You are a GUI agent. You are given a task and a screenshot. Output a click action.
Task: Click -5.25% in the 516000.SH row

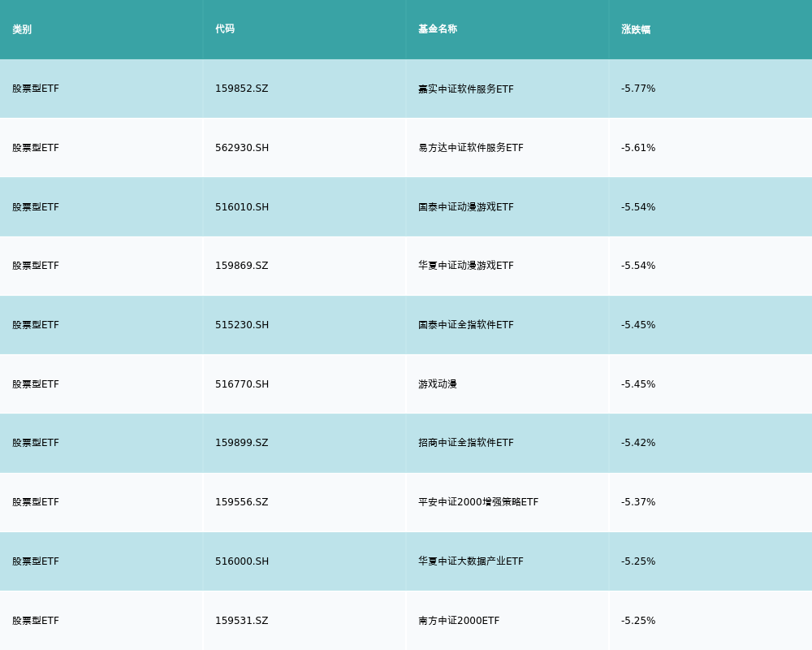(638, 561)
